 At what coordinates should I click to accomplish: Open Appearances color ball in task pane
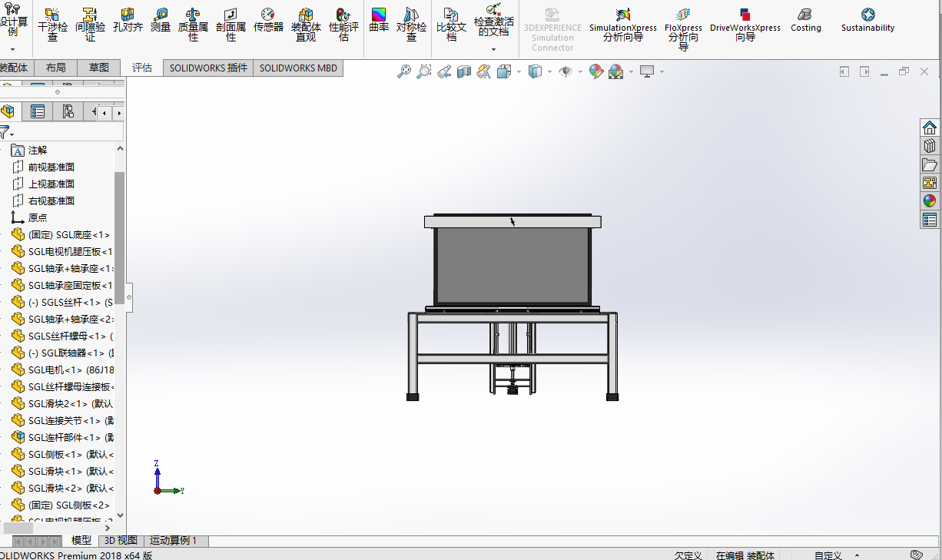pos(930,201)
